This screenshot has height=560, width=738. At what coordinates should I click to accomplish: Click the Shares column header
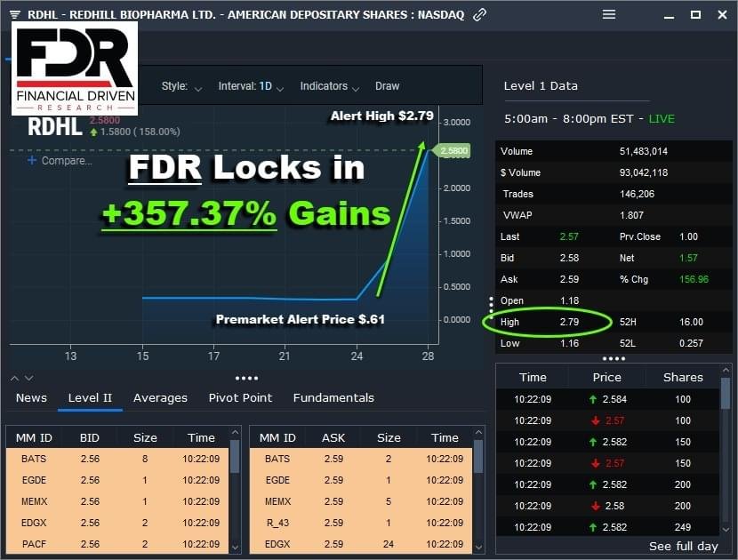(x=683, y=378)
